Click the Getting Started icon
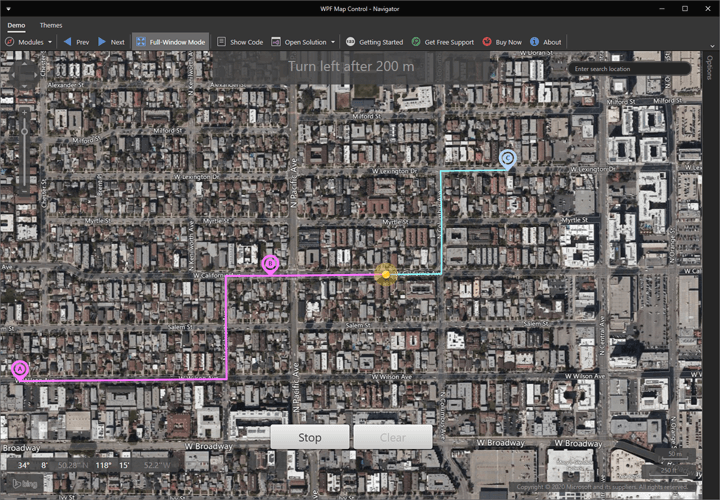Screen dimensions: 720x500 350,42
